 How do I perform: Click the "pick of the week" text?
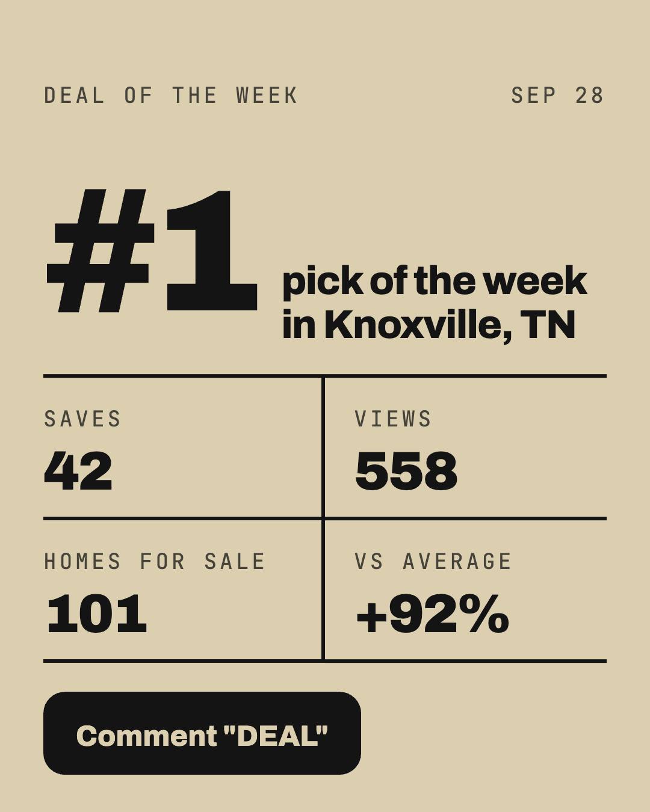pyautogui.click(x=435, y=281)
